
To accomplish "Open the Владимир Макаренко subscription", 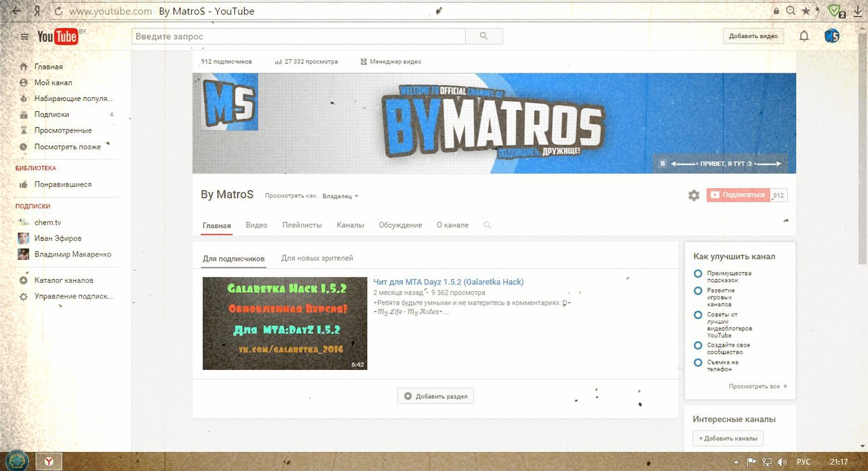I will pyautogui.click(x=72, y=255).
